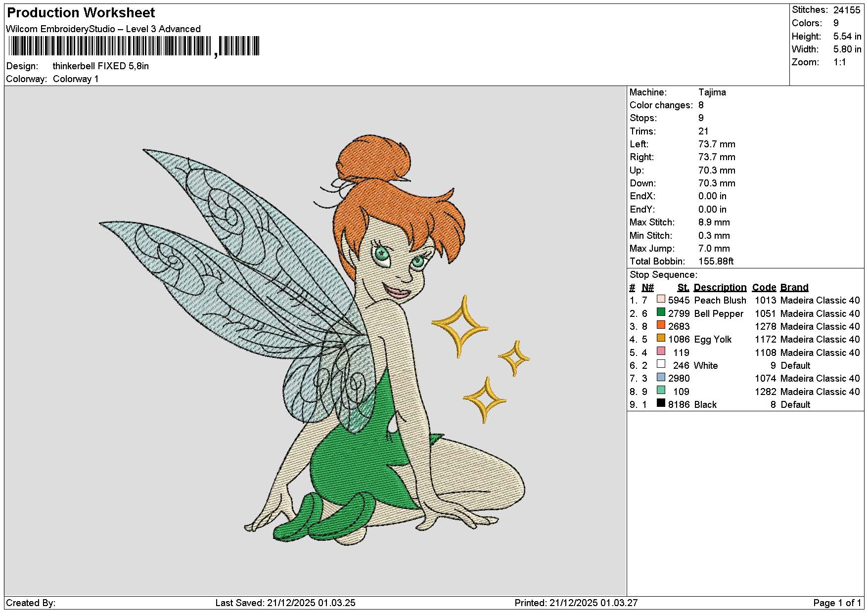Click the Right value "73.7 mm"
This screenshot has width=868, height=613.
click(717, 157)
